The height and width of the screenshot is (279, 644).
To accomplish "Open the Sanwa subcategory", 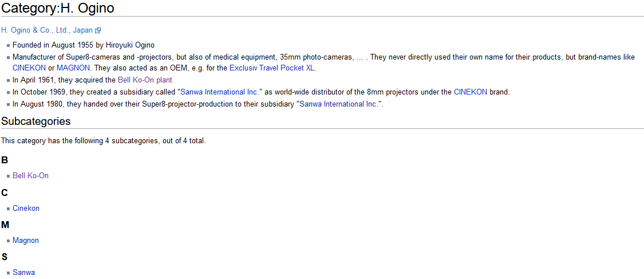I will (23, 273).
